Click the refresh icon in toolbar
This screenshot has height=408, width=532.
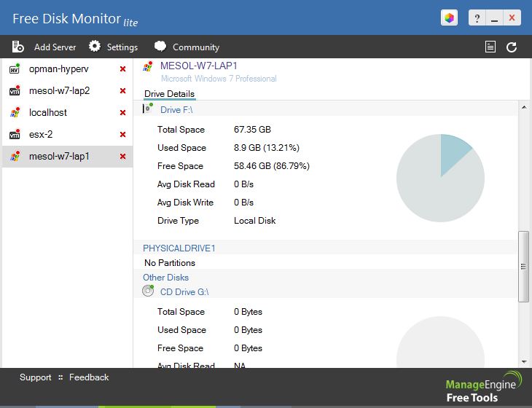(x=512, y=47)
